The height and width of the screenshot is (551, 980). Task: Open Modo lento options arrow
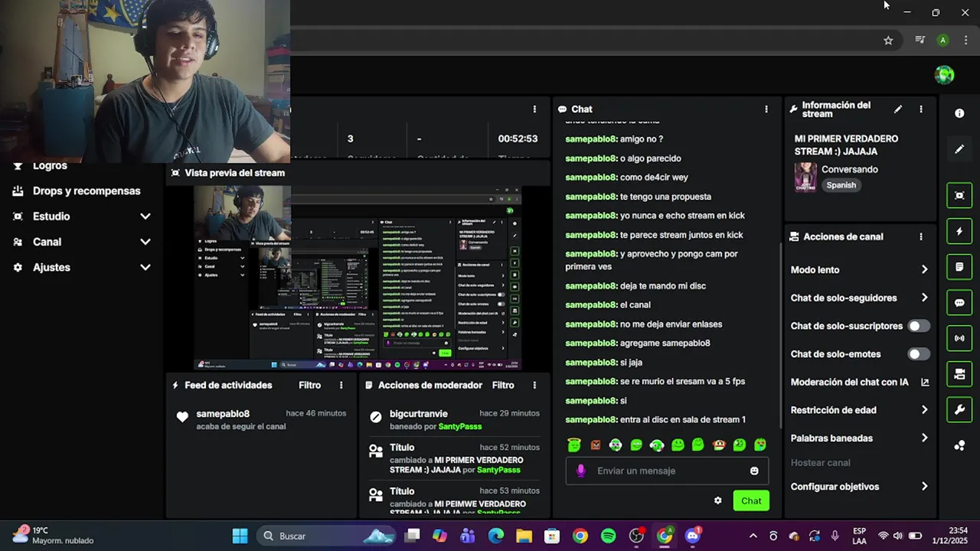(924, 270)
